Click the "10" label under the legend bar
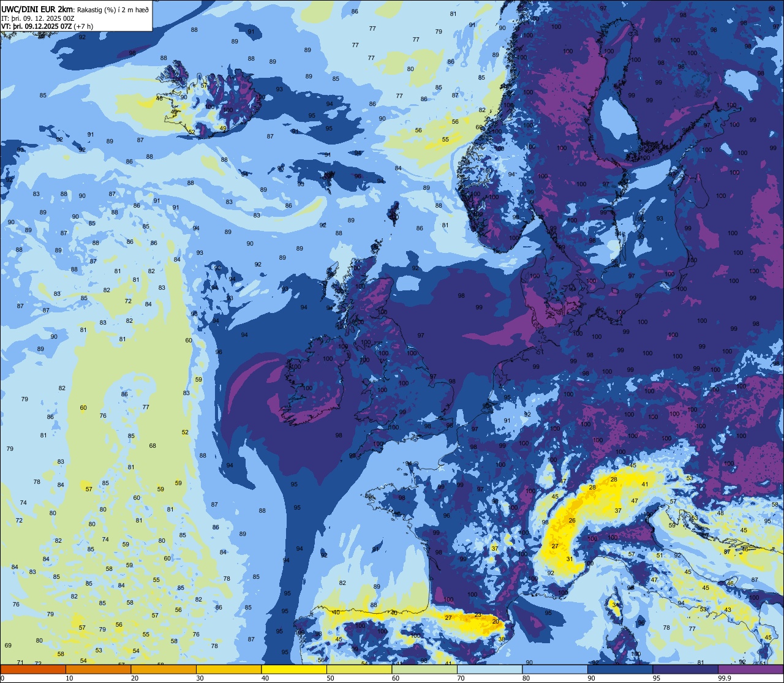 pos(69,678)
